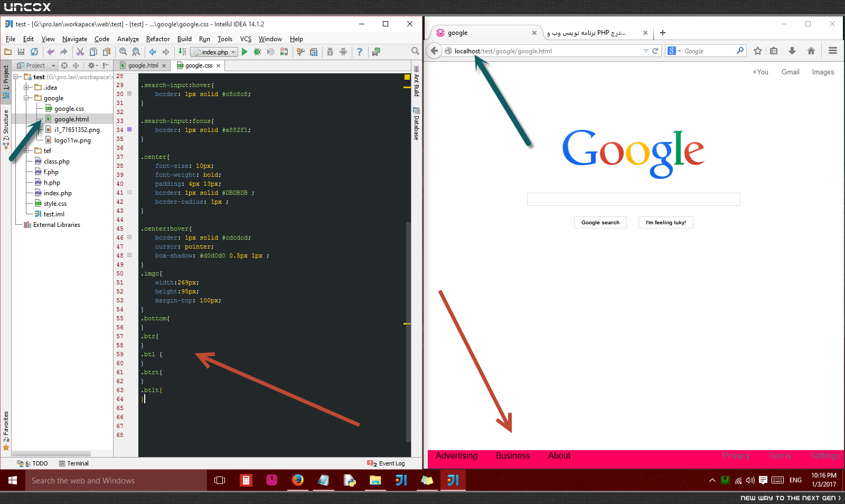Image resolution: width=845 pixels, height=504 pixels.
Task: Open the Project Structure icon
Action: tap(314, 52)
